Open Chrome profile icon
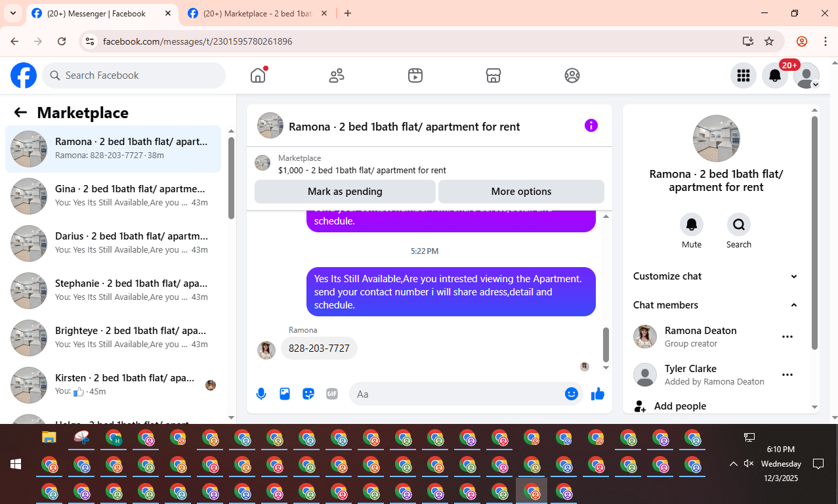838x504 pixels. click(802, 41)
